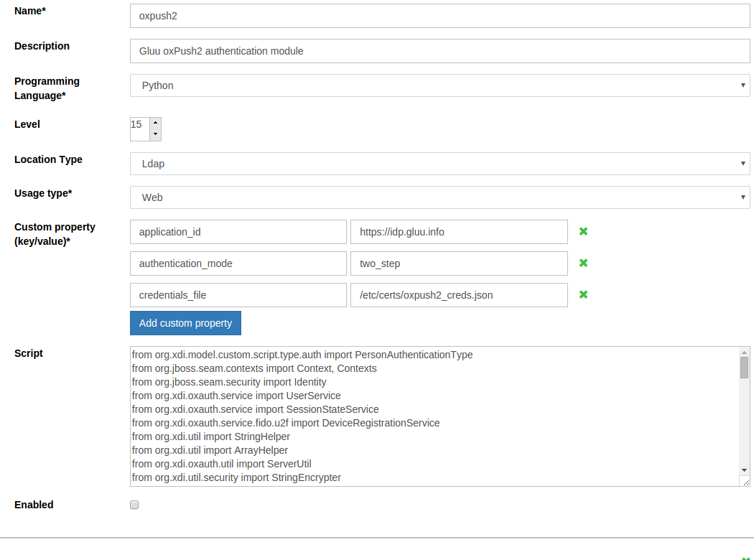Click the application_id key field
Screen dimensions: 754x560
pyautogui.click(x=238, y=232)
